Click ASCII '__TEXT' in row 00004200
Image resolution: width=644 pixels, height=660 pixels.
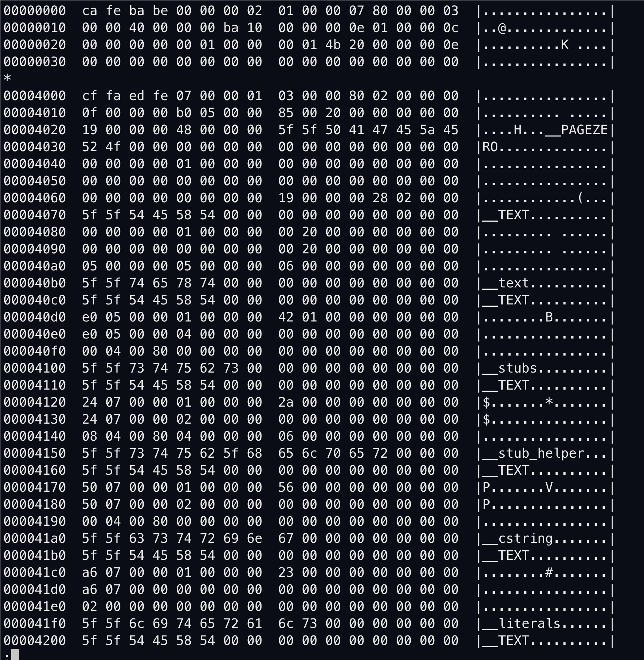point(505,640)
